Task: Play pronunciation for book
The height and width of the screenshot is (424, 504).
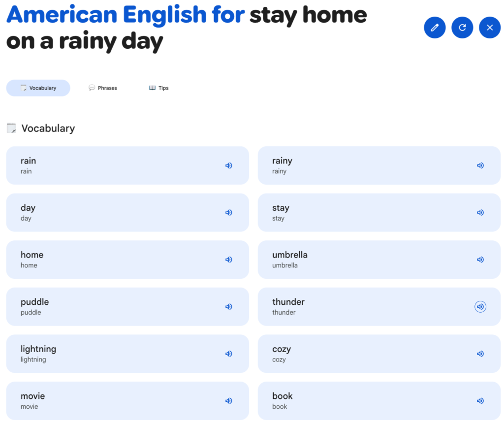Action: [x=480, y=400]
